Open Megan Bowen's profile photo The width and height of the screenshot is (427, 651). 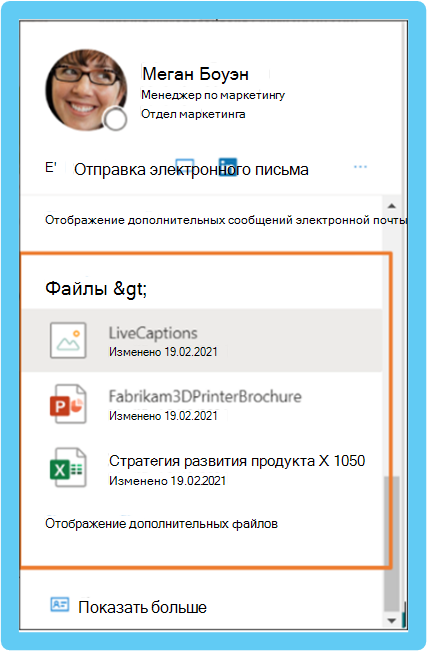coord(86,89)
